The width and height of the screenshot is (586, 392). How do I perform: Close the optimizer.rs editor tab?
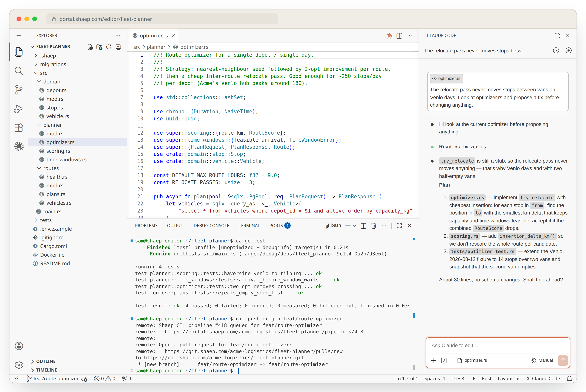[173, 36]
